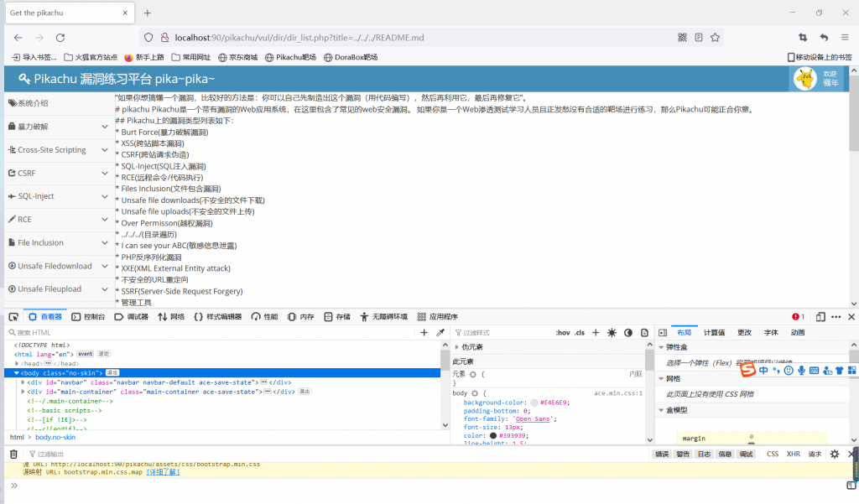Toggle reader view icon in address bar

click(x=699, y=37)
